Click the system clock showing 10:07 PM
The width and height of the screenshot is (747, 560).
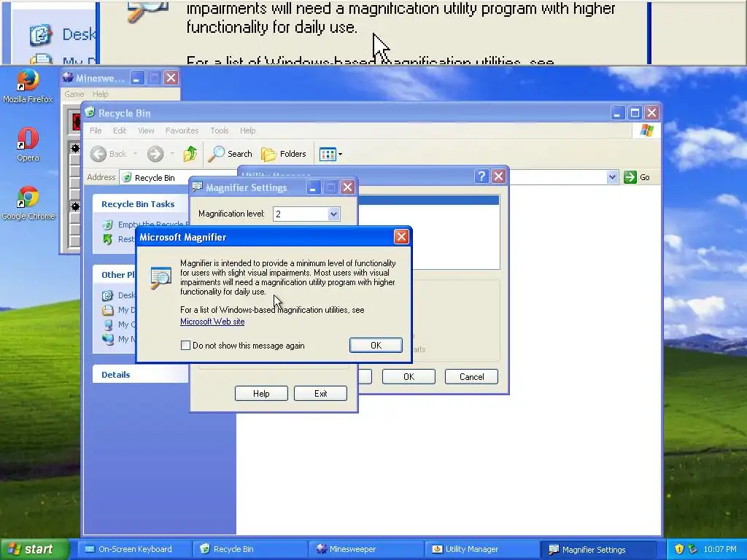[x=720, y=549]
